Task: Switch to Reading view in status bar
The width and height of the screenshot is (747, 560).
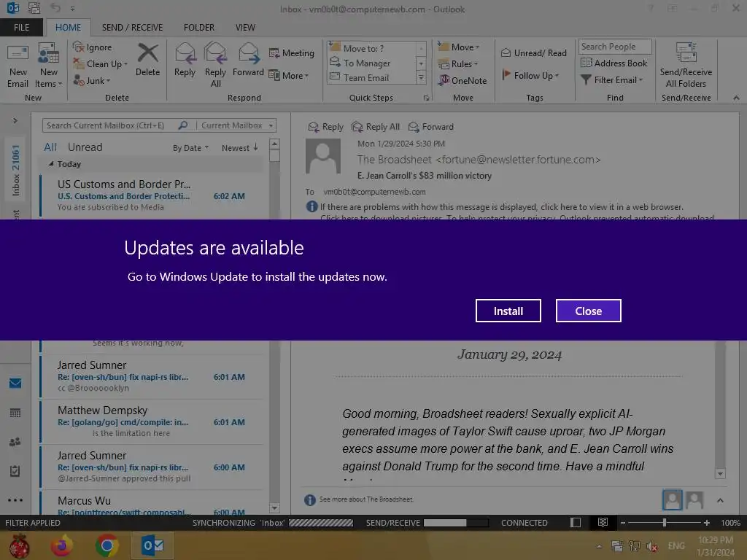Action: pyautogui.click(x=603, y=523)
